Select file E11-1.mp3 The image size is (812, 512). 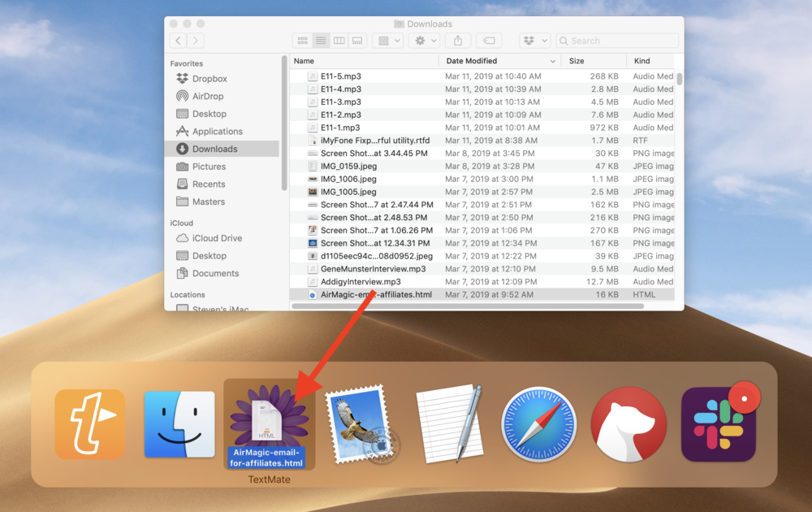click(x=482, y=128)
